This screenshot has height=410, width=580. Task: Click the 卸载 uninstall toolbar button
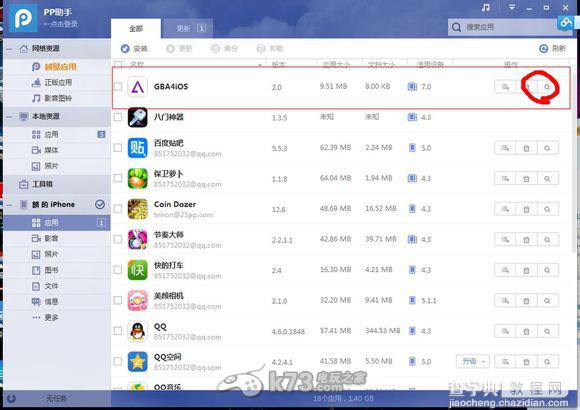click(x=270, y=48)
